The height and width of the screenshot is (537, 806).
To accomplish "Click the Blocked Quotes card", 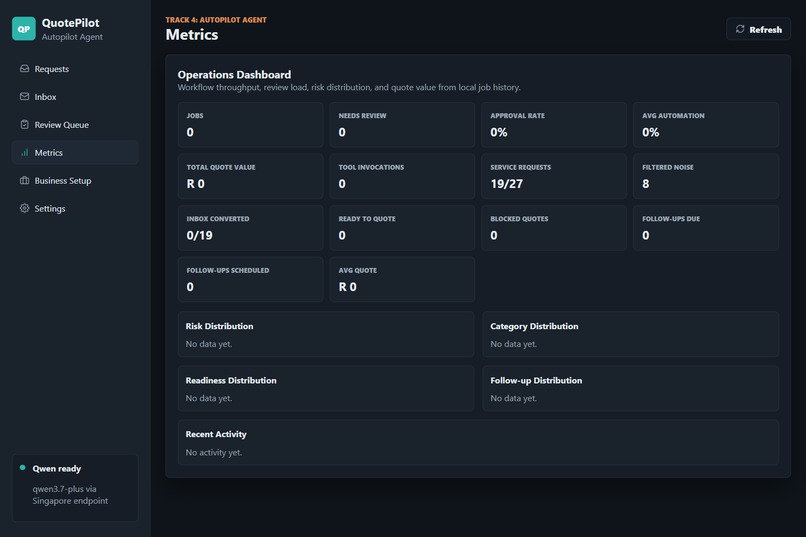I will [554, 228].
